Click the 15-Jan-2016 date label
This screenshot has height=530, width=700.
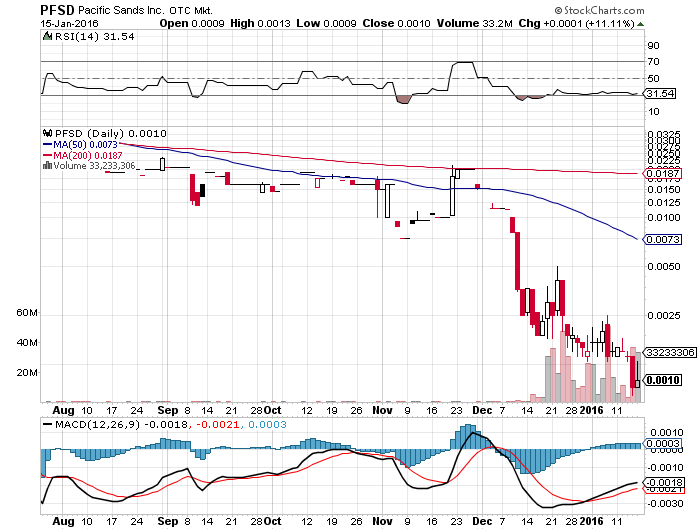click(69, 24)
